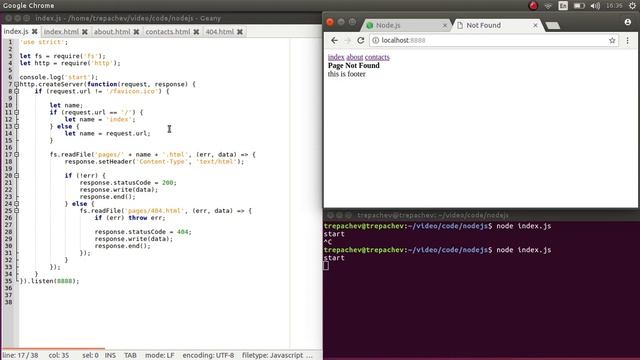This screenshot has height=360, width=640.
Task: Select the Not Found Chrome tab
Action: (498, 25)
